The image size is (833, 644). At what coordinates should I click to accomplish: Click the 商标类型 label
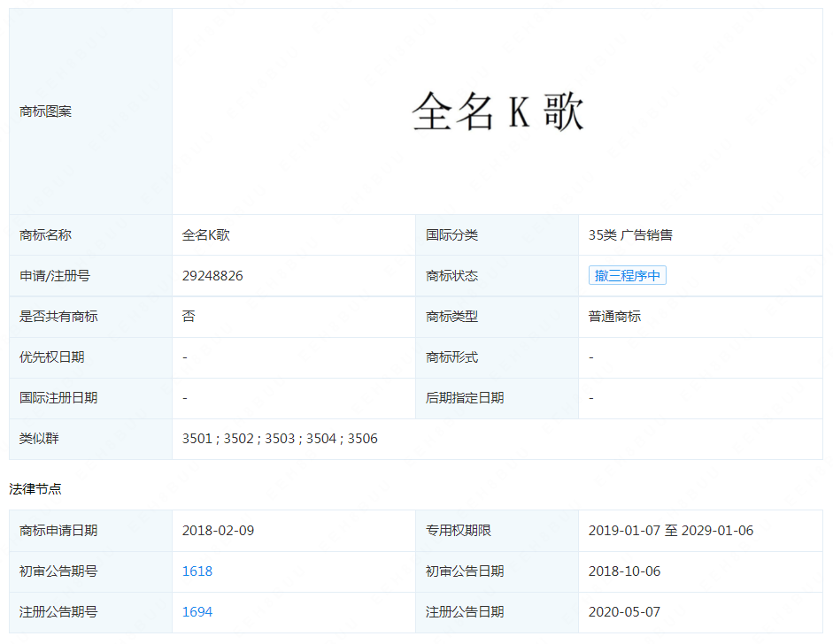tap(452, 317)
